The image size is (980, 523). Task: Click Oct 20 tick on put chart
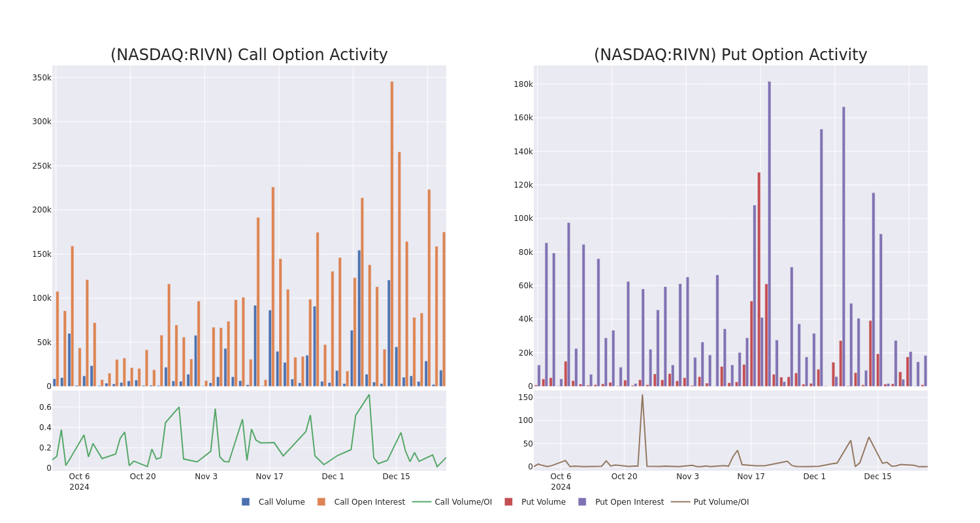pos(625,477)
